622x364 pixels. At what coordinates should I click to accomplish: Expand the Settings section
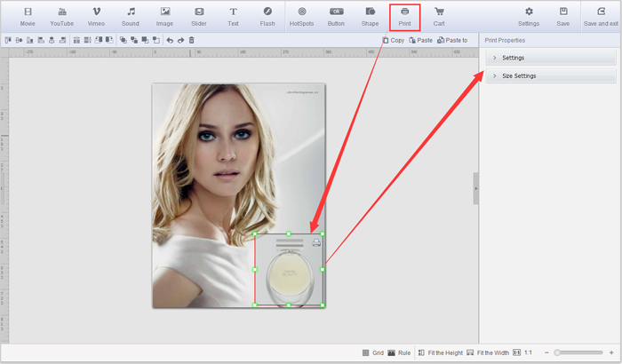click(x=547, y=58)
